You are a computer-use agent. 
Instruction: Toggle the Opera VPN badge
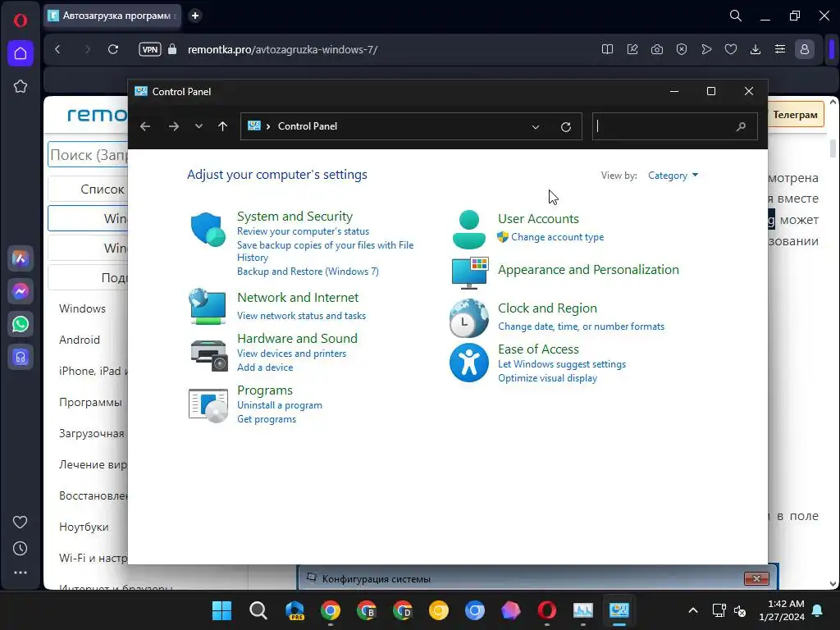[150, 49]
